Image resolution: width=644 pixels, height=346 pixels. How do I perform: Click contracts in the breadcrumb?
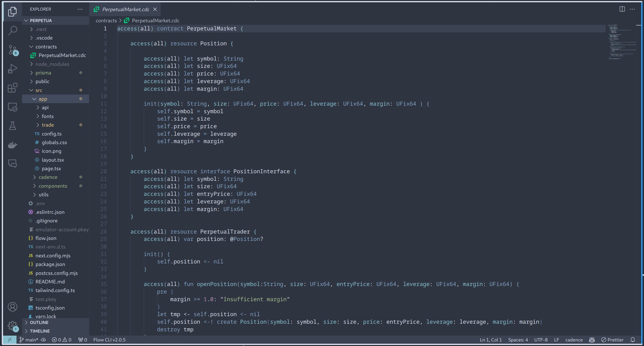point(106,21)
